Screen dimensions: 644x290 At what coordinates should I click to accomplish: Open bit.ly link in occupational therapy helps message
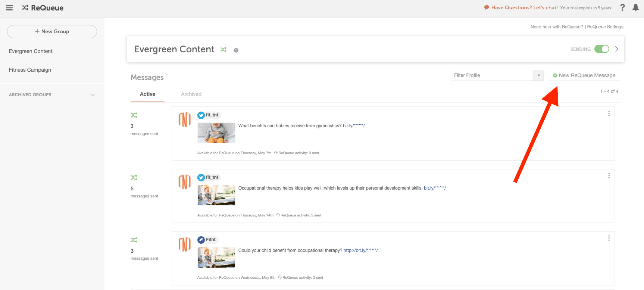(435, 188)
